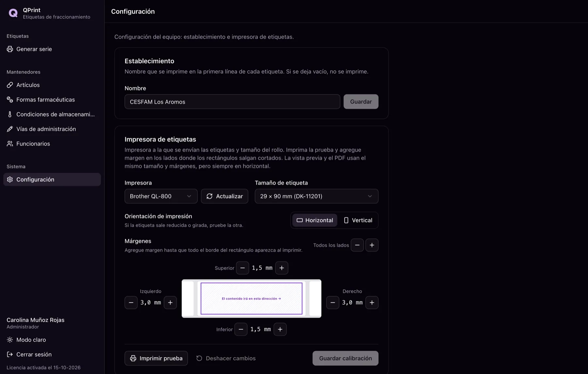
Task: Switch to Modo claro
Action: coord(52,340)
